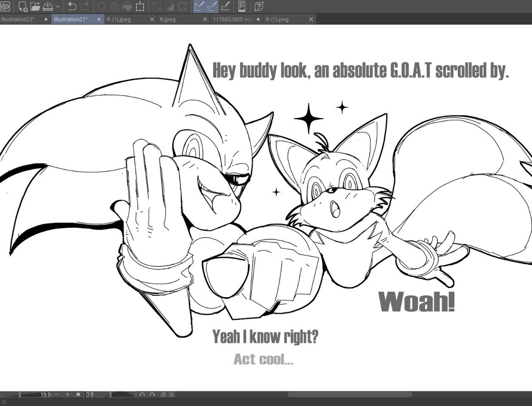Undo the last stroke
The image size is (532, 406).
tap(72, 7)
